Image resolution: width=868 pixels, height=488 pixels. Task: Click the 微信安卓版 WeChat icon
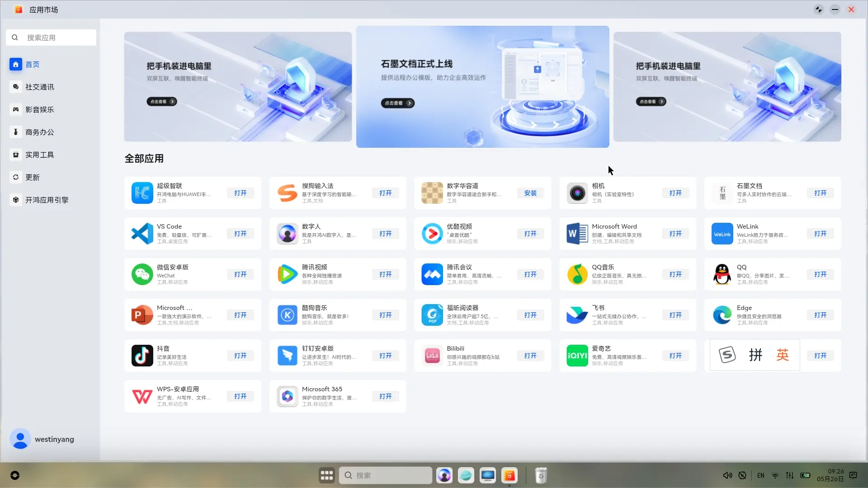[x=142, y=274]
